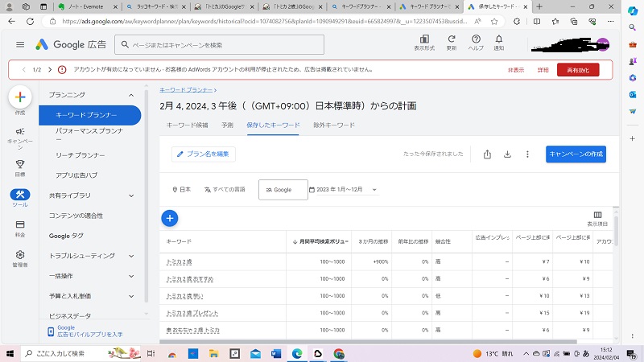644x362 pixels.
Task: Open the 表示形式 appearance icon
Action: [x=424, y=43]
